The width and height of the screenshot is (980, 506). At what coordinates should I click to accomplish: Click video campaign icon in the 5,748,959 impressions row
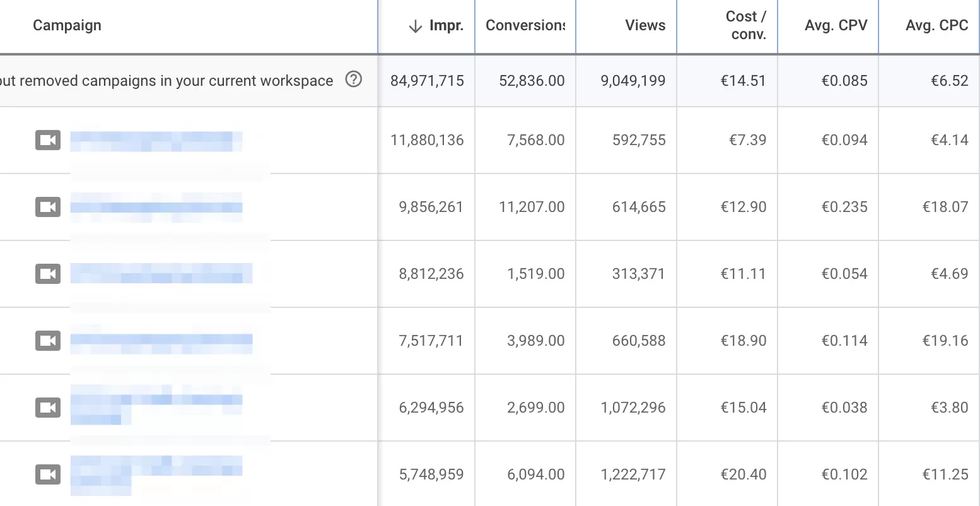tap(48, 474)
